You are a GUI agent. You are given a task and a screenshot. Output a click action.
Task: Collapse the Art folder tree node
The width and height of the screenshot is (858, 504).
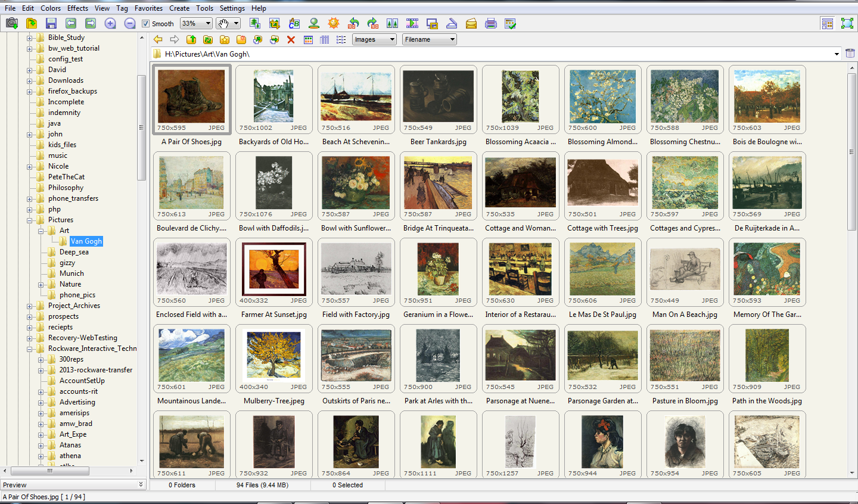pos(41,231)
